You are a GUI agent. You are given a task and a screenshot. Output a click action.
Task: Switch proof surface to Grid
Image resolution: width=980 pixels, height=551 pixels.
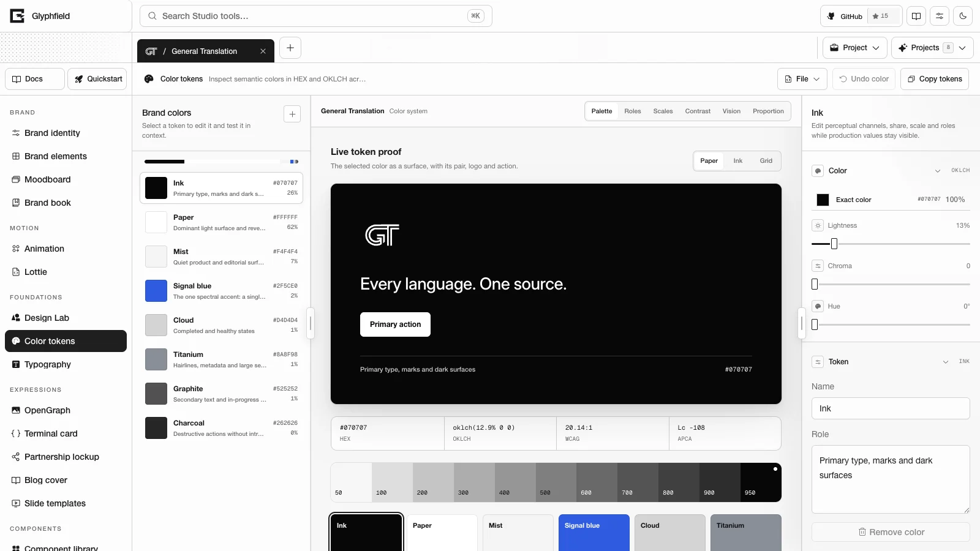766,161
